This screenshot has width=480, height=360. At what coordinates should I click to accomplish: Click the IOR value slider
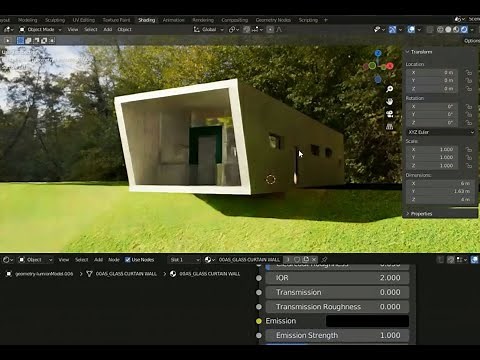pyautogui.click(x=337, y=278)
